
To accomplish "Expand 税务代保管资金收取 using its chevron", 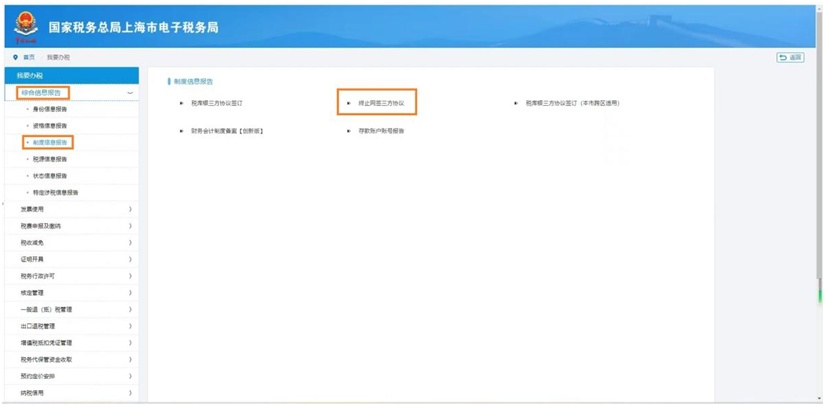I will (x=130, y=360).
